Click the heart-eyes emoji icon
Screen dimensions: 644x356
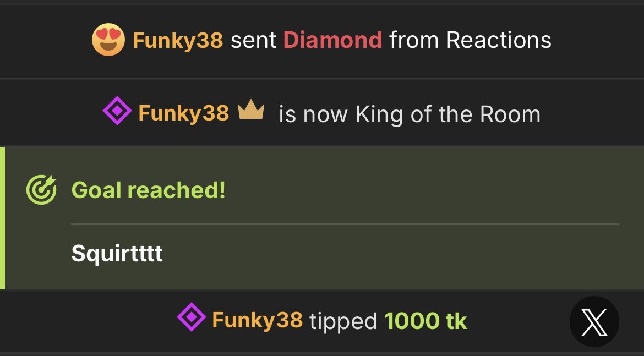[108, 40]
